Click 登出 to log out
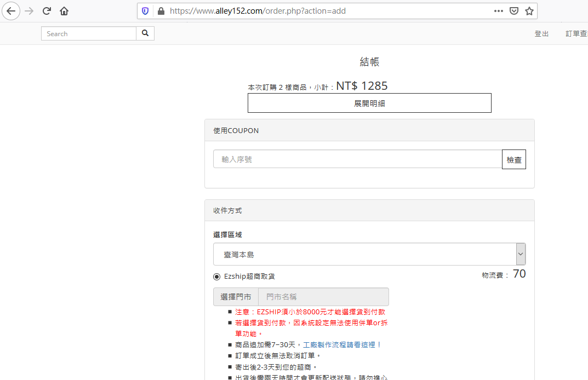Viewport: 588px width, 380px height. (541, 34)
